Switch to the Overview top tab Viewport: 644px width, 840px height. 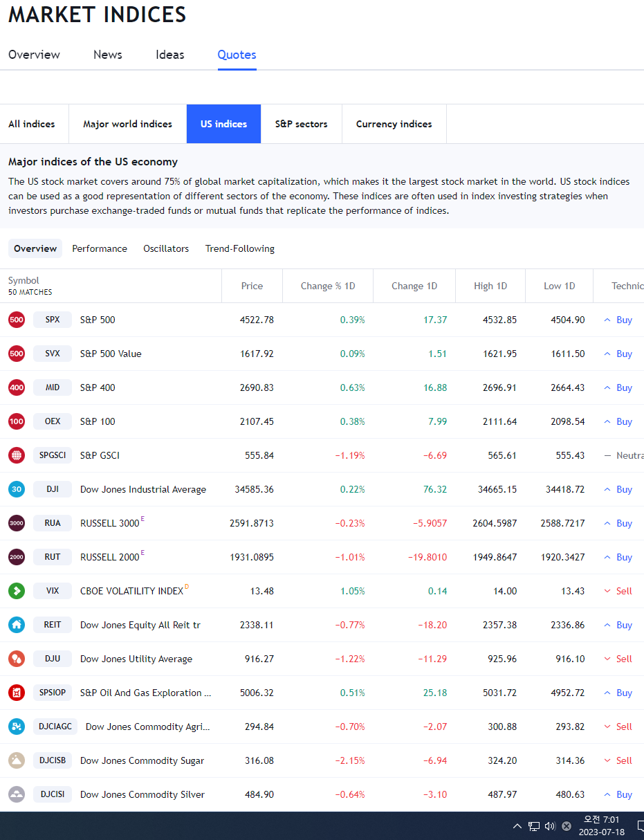coord(34,55)
